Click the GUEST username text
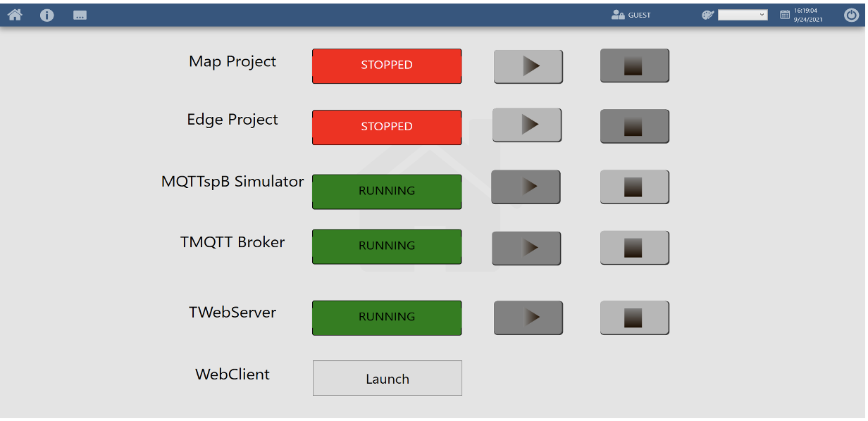The width and height of the screenshot is (868, 421). pyautogui.click(x=640, y=15)
